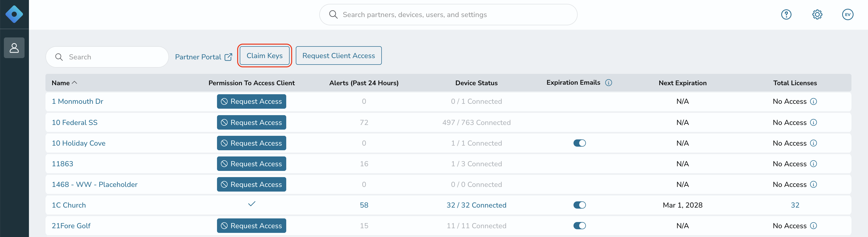Request access for 10 Federal SS
The width and height of the screenshot is (868, 237).
click(251, 123)
